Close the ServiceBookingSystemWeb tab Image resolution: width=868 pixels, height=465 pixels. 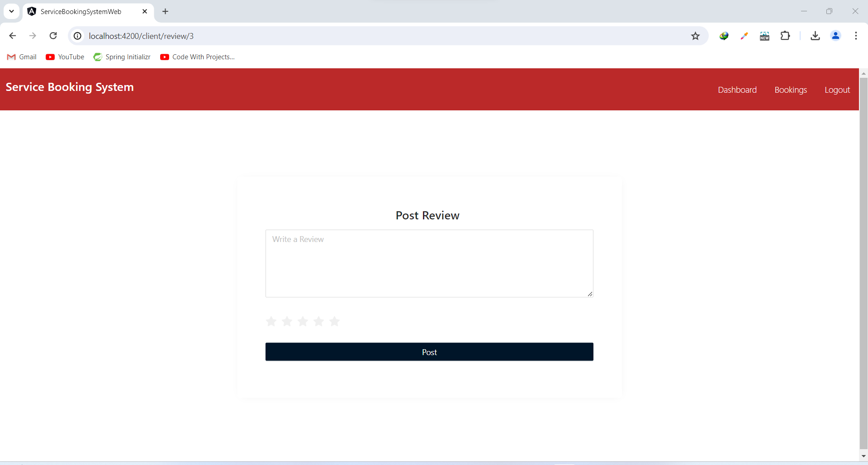(x=145, y=11)
